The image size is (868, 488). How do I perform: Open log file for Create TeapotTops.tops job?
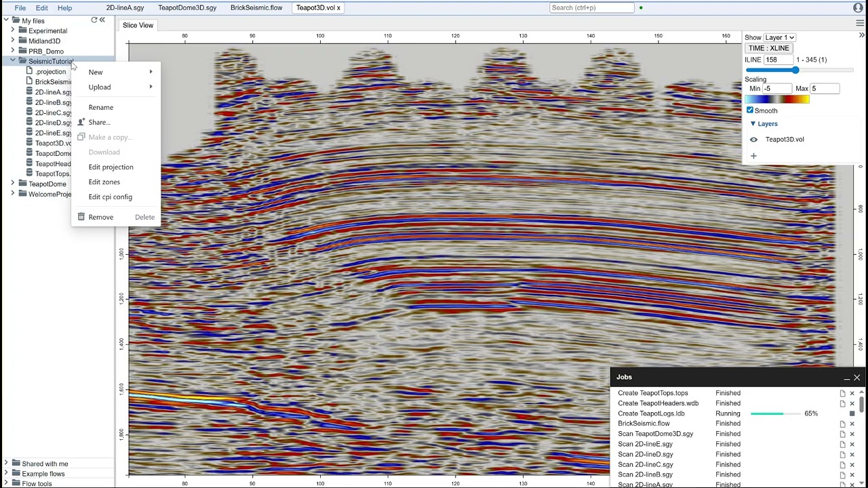coord(843,393)
